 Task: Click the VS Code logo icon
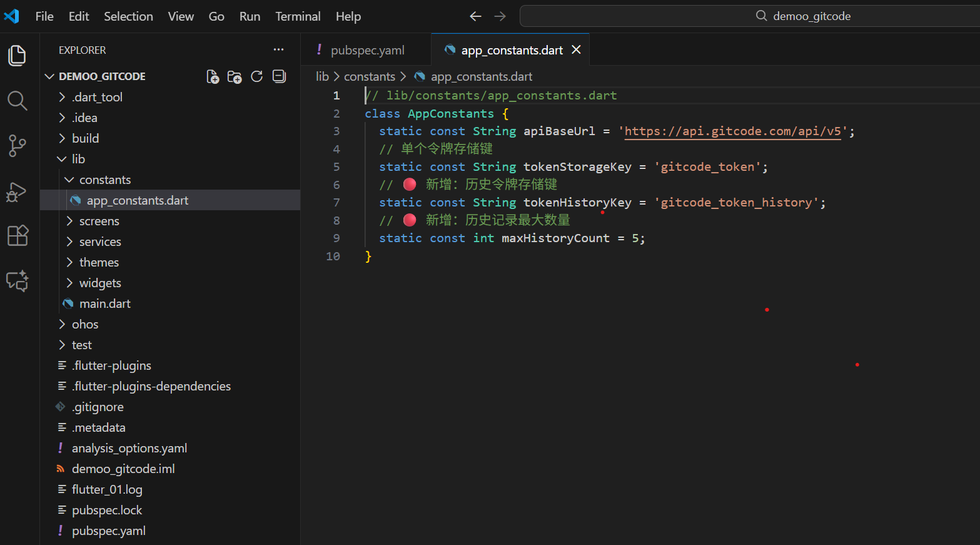[x=11, y=16]
